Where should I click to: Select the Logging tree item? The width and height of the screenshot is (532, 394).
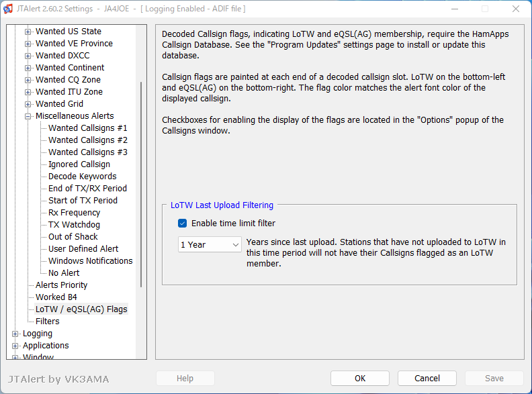(38, 334)
